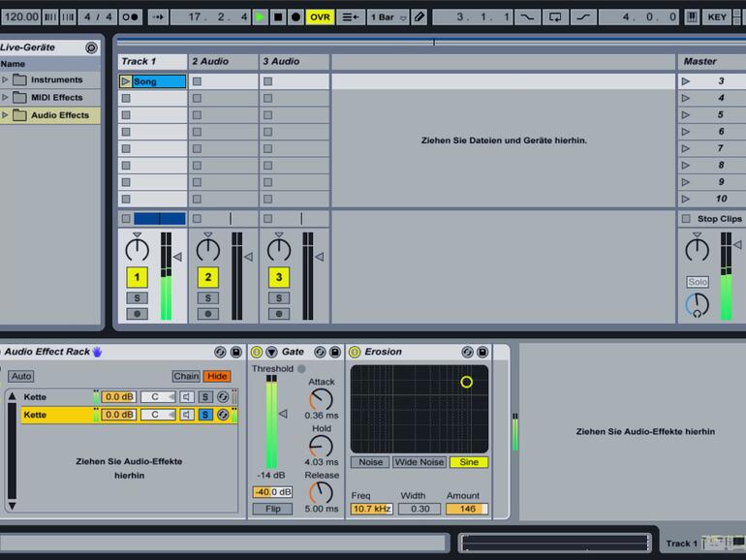Open the 1 Bar quantization menu
Image resolution: width=746 pixels, height=560 pixels.
coord(387,16)
